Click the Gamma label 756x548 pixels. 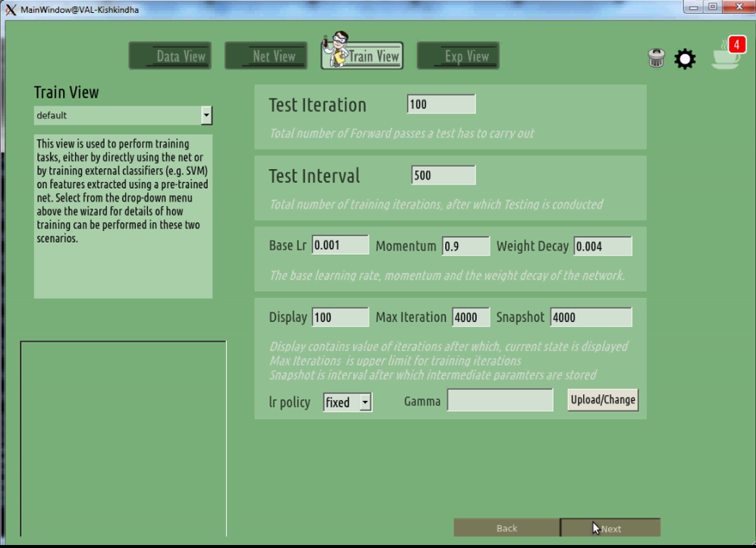click(x=422, y=401)
